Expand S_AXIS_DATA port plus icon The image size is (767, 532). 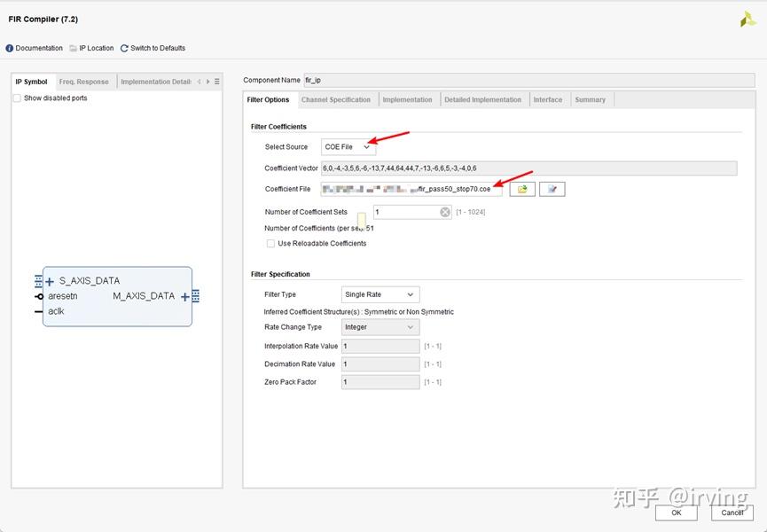pos(50,282)
